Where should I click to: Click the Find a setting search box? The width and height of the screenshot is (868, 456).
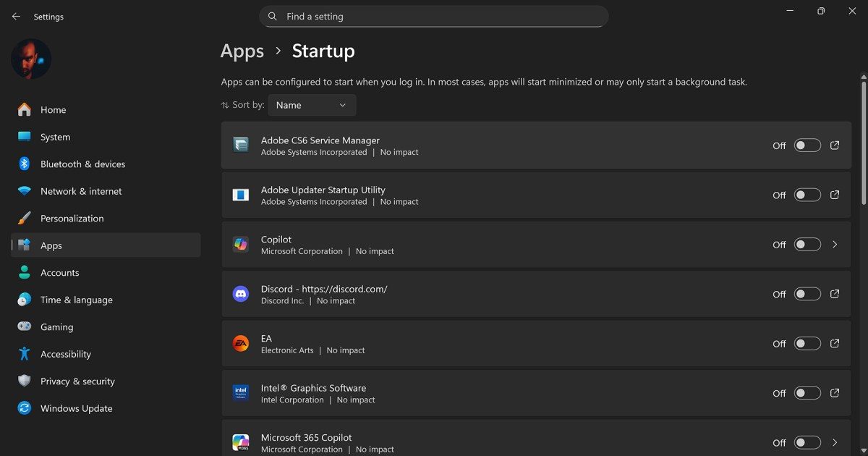(434, 16)
